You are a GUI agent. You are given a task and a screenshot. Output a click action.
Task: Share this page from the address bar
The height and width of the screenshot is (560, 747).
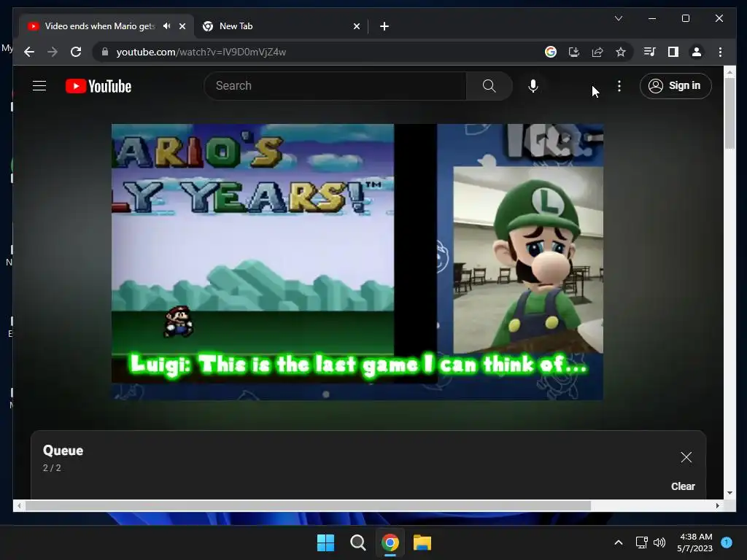click(597, 52)
